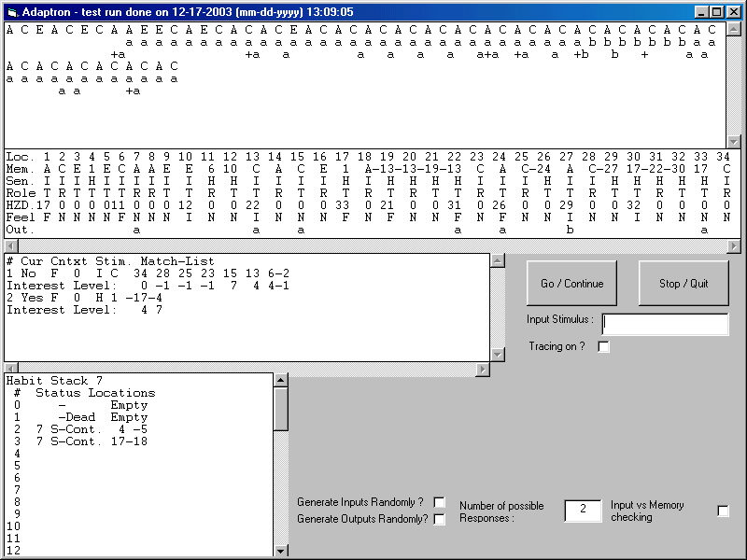Viewport: 747px width, 560px height.
Task: Click right arrow of Match-List horizontal scrollbar
Action: (483, 369)
